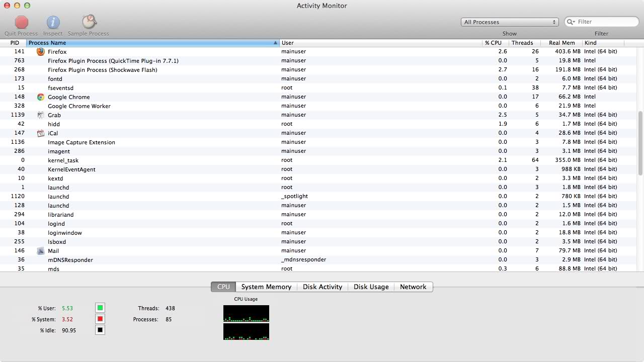Click the red % System color swatch

tap(100, 319)
